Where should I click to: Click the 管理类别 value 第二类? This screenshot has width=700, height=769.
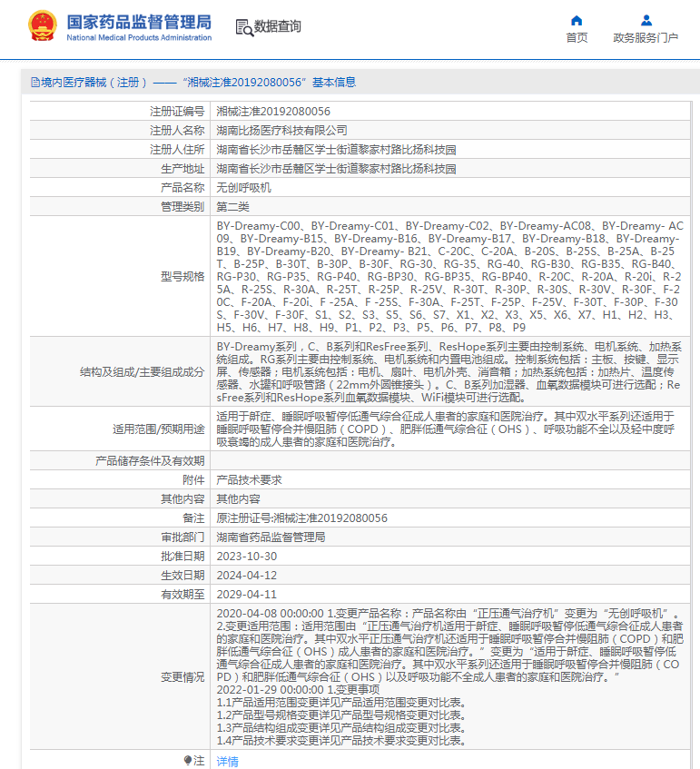236,206
